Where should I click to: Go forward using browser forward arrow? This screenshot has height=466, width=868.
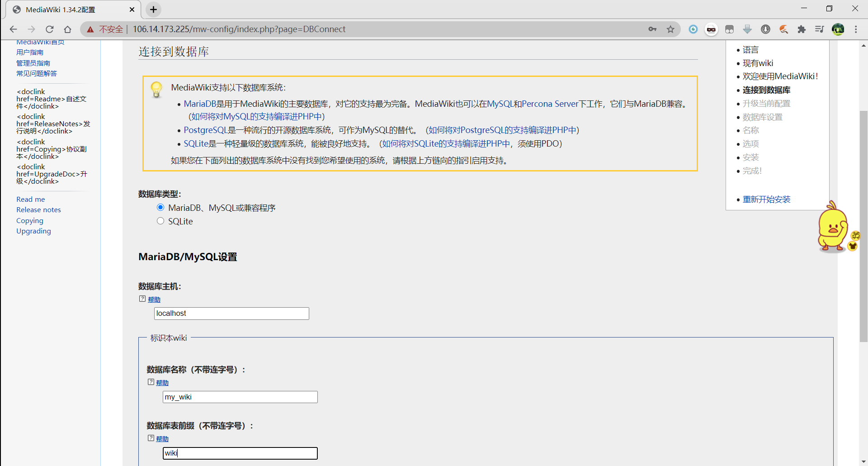click(31, 29)
